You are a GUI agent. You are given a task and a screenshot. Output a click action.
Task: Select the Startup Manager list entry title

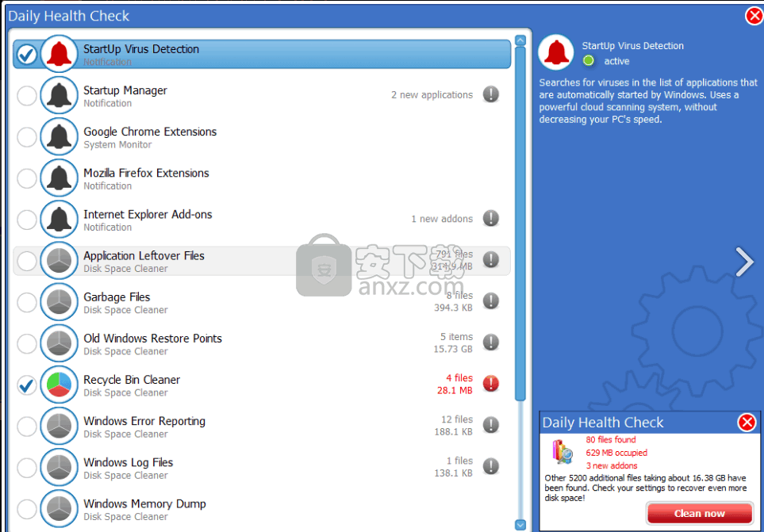[125, 90]
